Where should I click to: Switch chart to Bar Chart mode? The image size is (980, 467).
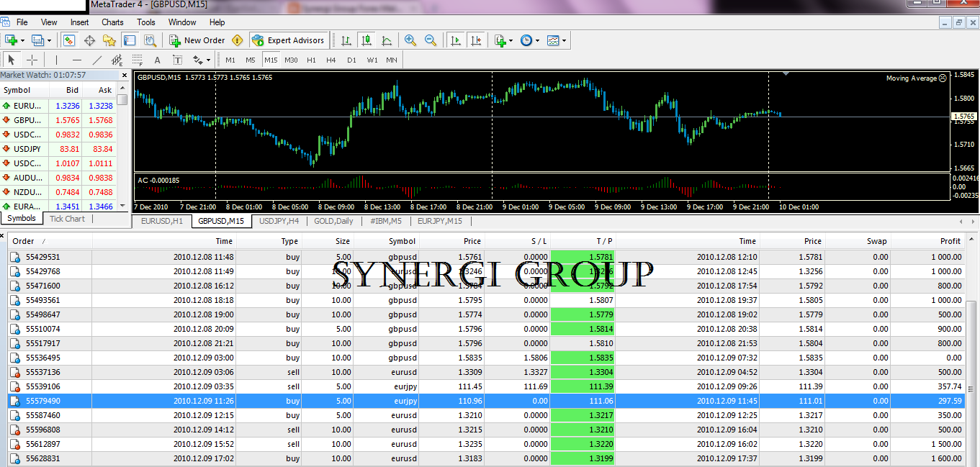pyautogui.click(x=346, y=40)
